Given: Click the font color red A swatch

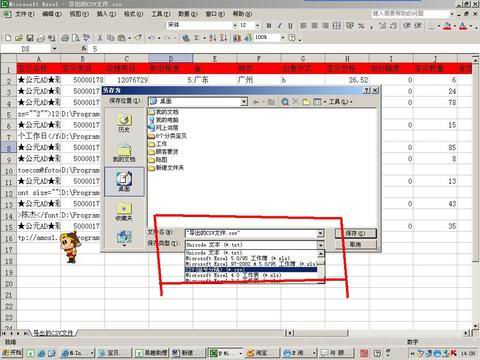Looking at the screenshot, I should 463,26.
